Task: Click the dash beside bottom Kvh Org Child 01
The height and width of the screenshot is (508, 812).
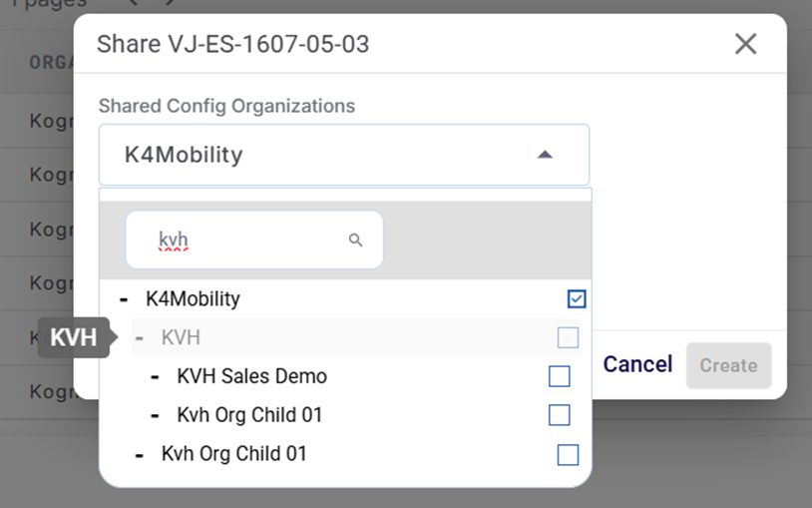Action: pos(140,454)
